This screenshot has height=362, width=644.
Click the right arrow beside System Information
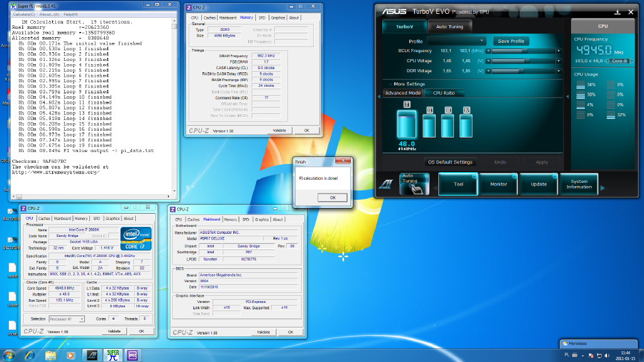tap(602, 188)
